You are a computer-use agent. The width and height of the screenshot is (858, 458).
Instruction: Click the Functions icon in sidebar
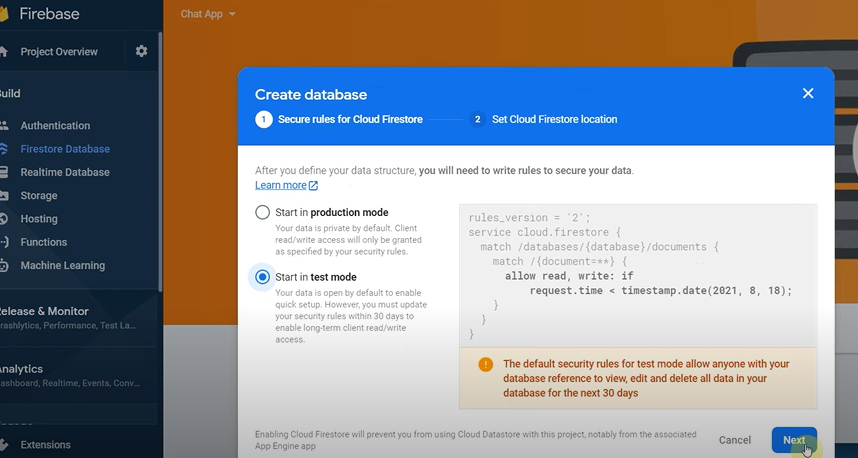pos(4,242)
